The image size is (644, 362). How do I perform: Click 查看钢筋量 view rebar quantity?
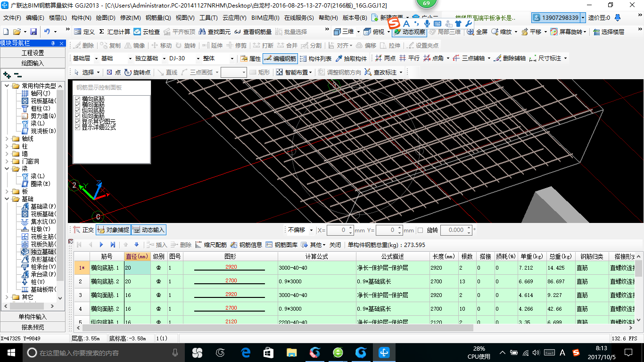253,32
